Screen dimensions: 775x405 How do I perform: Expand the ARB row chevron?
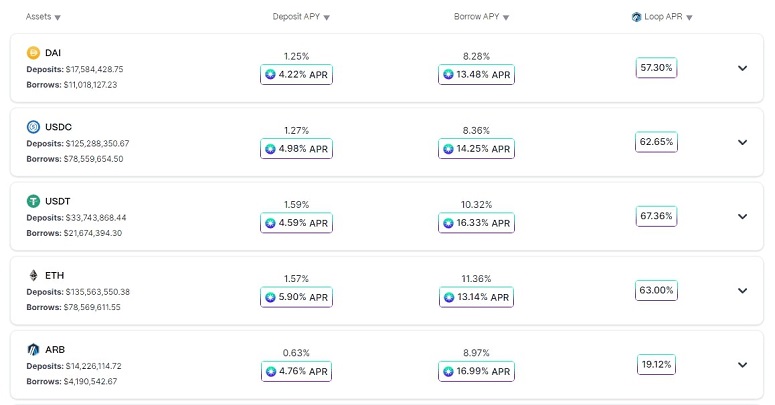[x=742, y=365]
